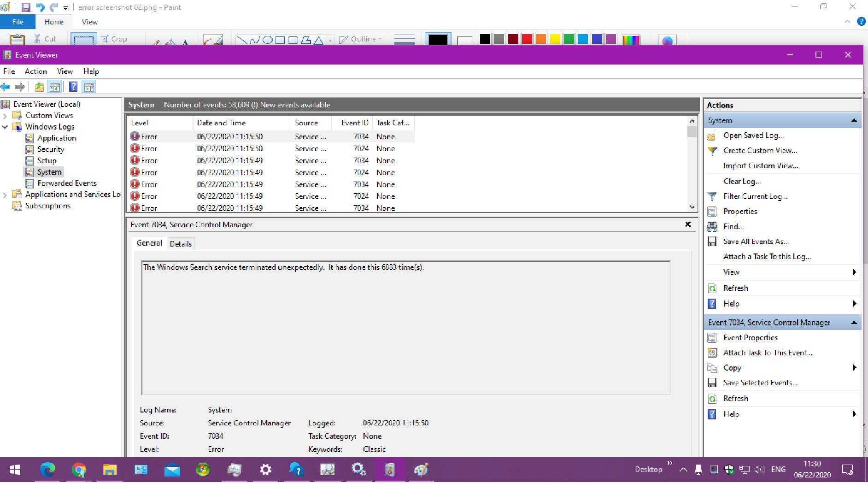Screen dimensions: 868x483
Task: Open Event Viewer File menu
Action: [x=9, y=71]
